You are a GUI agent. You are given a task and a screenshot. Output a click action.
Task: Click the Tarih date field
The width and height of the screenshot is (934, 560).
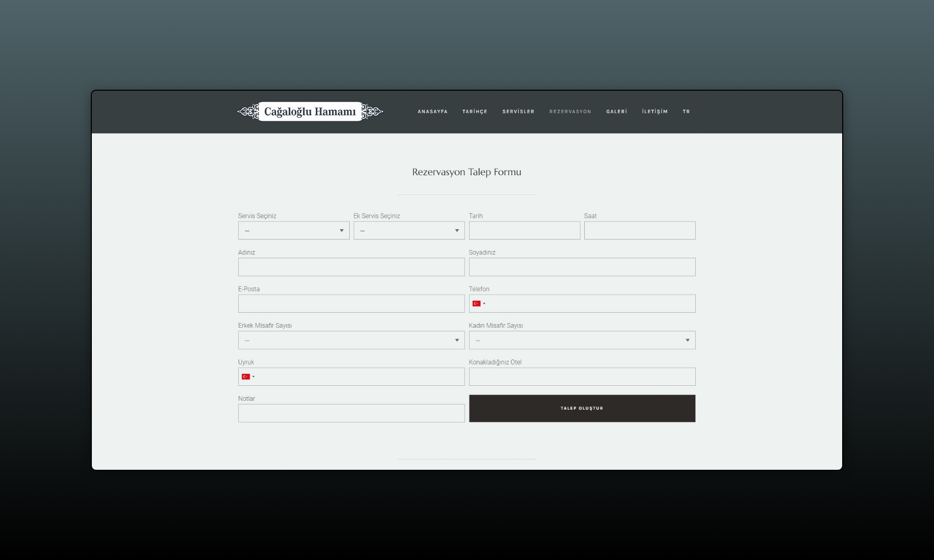(524, 231)
